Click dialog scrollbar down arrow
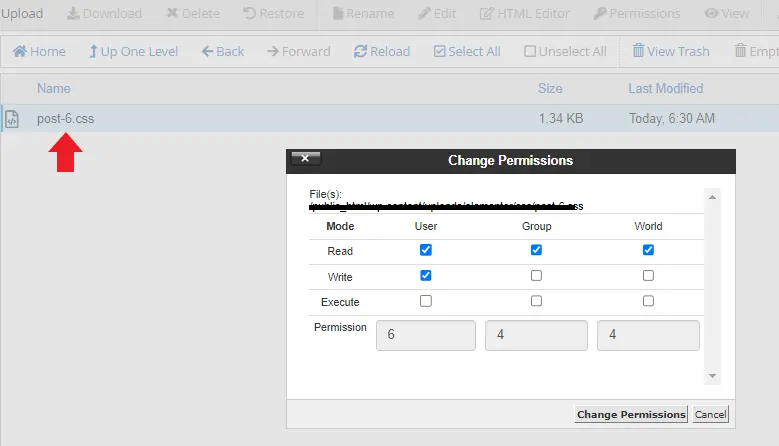 tap(713, 376)
